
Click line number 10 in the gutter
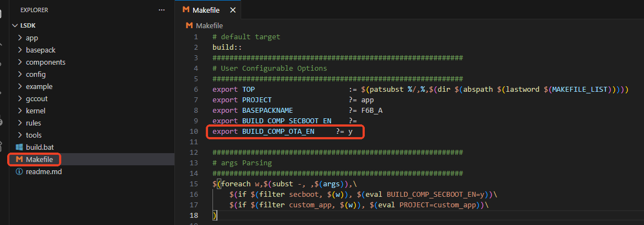(x=194, y=132)
